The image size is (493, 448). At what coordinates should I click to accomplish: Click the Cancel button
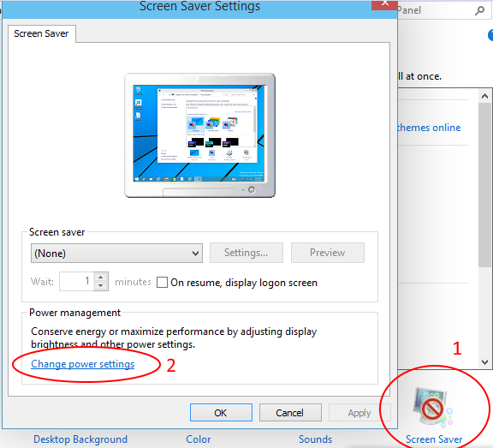(290, 412)
